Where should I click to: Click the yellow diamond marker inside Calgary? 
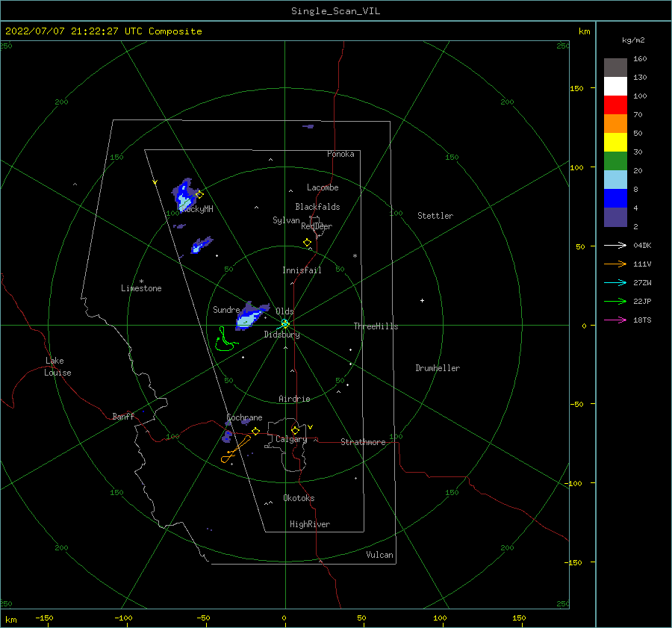pos(295,430)
